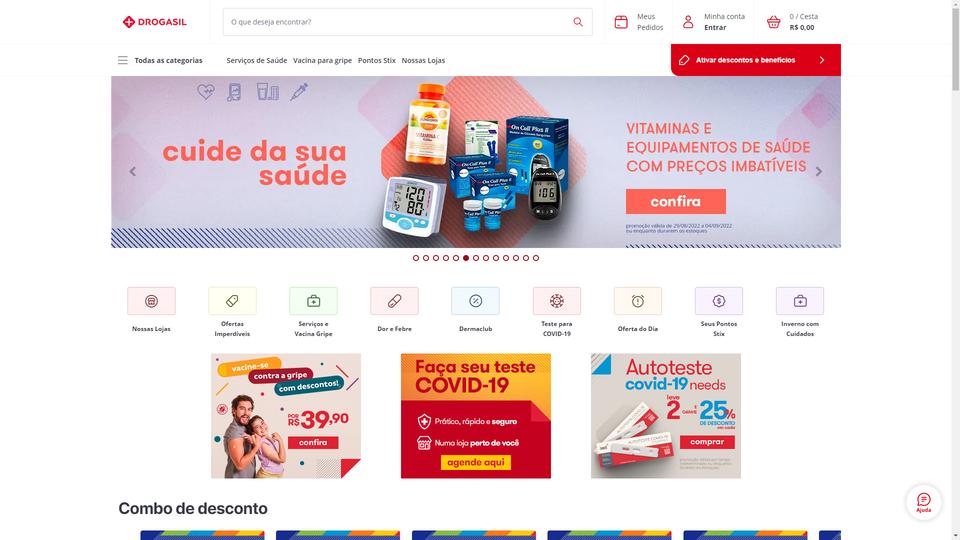The width and height of the screenshot is (960, 540).
Task: Open the Serviços de Saúde menu item
Action: [257, 60]
